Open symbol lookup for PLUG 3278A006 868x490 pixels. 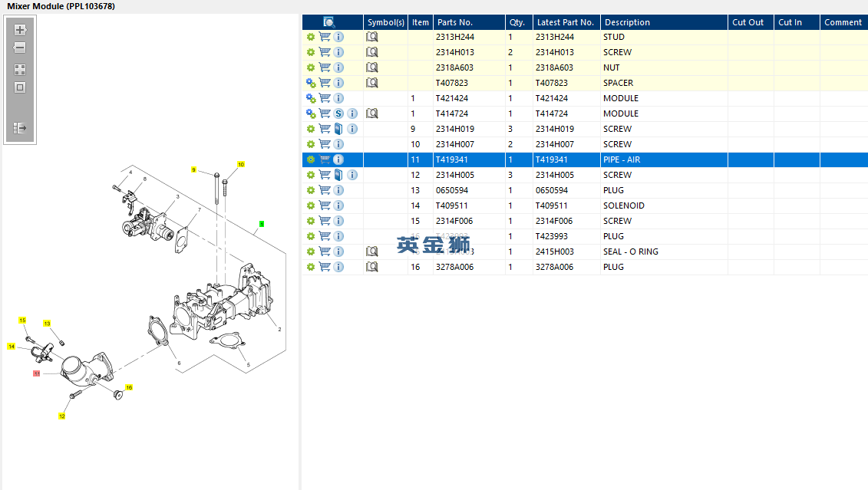[x=372, y=267]
